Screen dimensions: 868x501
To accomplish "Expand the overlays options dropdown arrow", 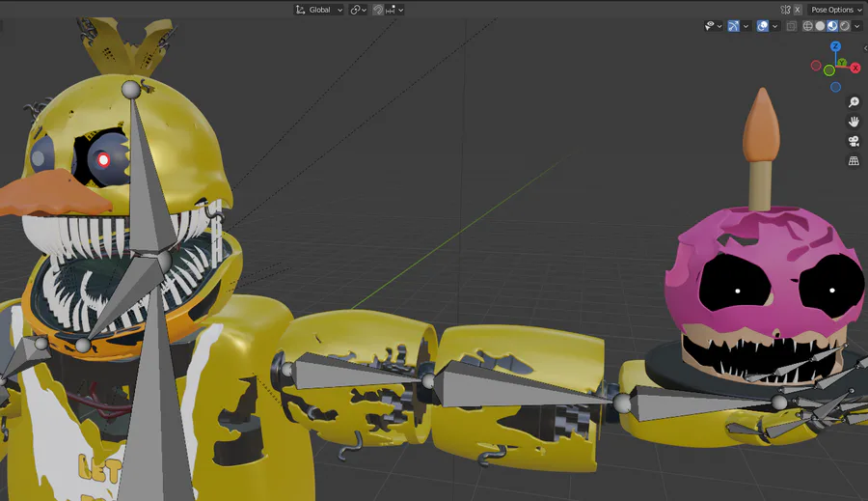I will coord(775,26).
